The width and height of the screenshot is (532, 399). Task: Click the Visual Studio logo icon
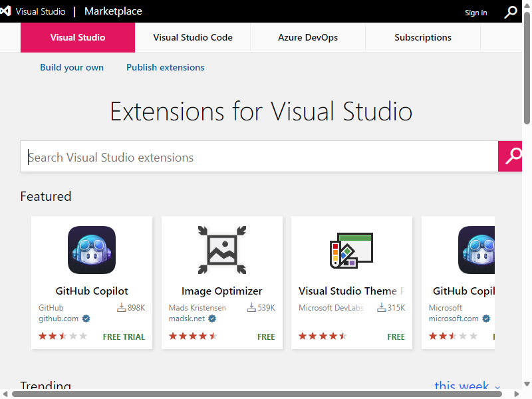point(5,11)
